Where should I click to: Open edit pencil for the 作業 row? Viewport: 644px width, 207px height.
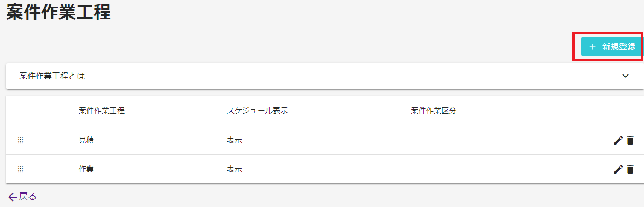click(x=618, y=169)
